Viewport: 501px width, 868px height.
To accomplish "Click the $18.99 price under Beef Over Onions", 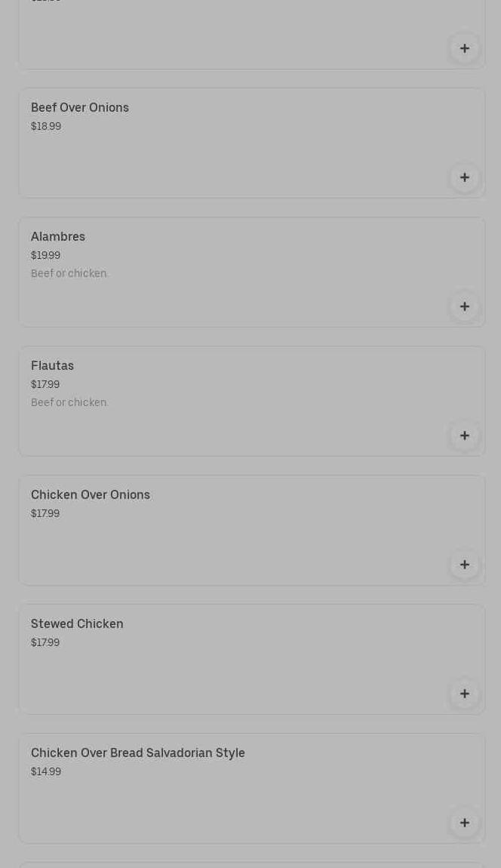I will [46, 126].
